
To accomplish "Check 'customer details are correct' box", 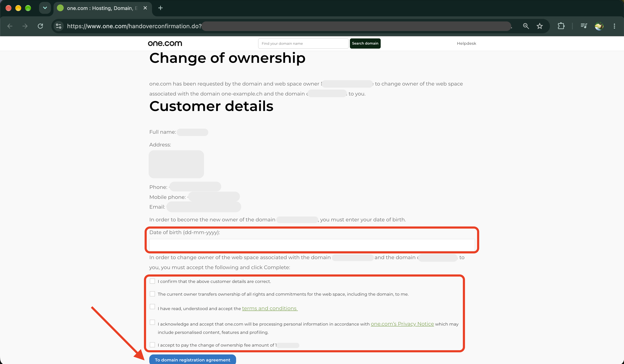I will point(152,281).
